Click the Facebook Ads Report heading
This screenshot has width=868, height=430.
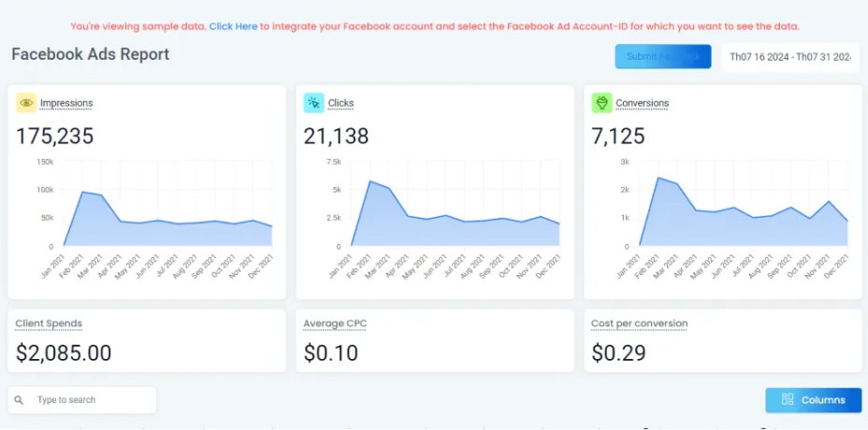click(90, 54)
